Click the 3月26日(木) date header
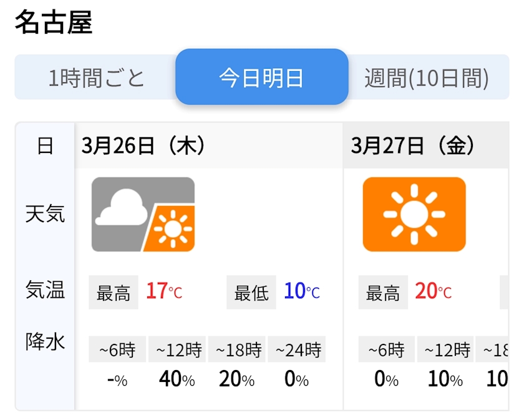The width and height of the screenshot is (524, 420). (144, 146)
